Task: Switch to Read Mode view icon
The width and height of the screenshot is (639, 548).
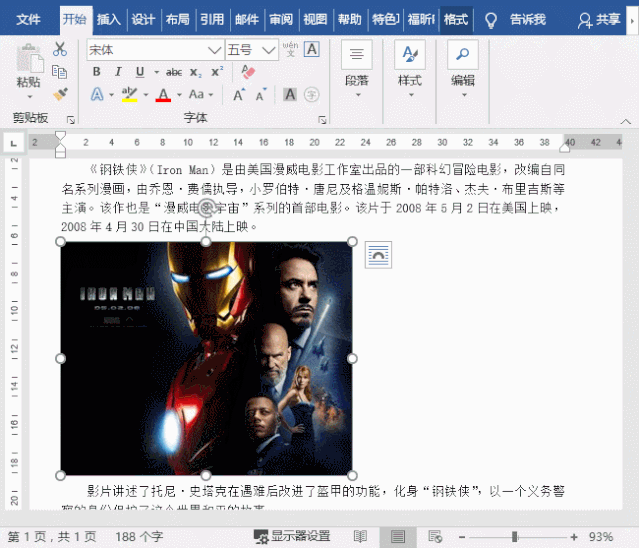Action: [x=360, y=537]
